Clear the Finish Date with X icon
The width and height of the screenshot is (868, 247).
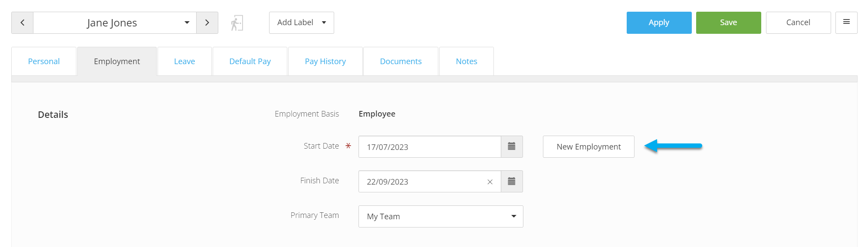point(490,182)
